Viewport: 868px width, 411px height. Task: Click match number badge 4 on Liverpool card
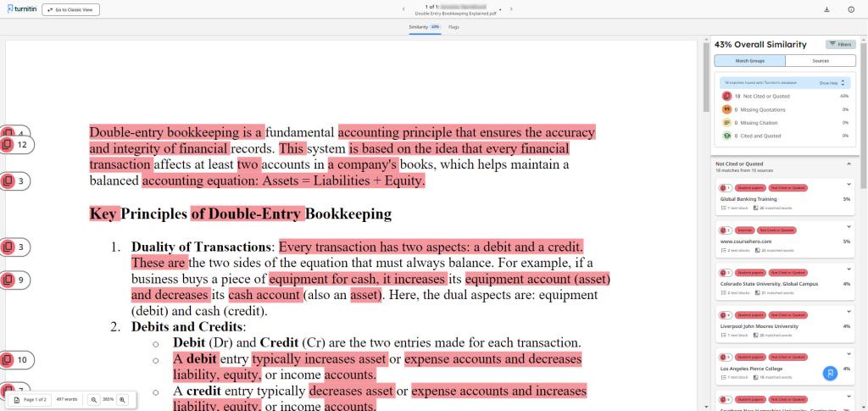[726, 315]
